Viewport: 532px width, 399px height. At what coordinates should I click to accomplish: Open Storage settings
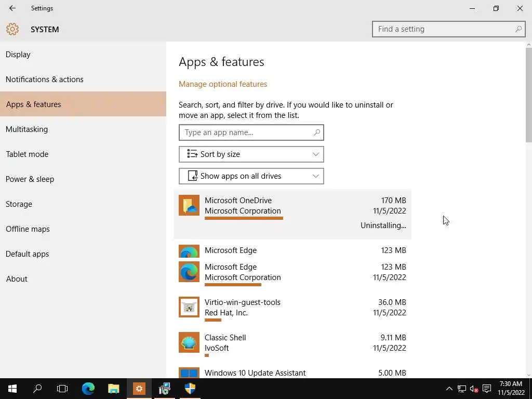click(x=83, y=204)
